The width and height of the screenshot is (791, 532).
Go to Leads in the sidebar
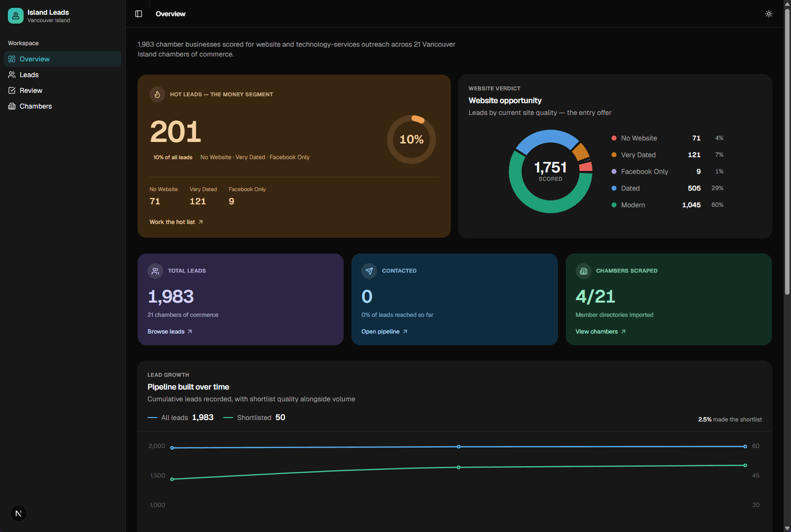pyautogui.click(x=62, y=75)
